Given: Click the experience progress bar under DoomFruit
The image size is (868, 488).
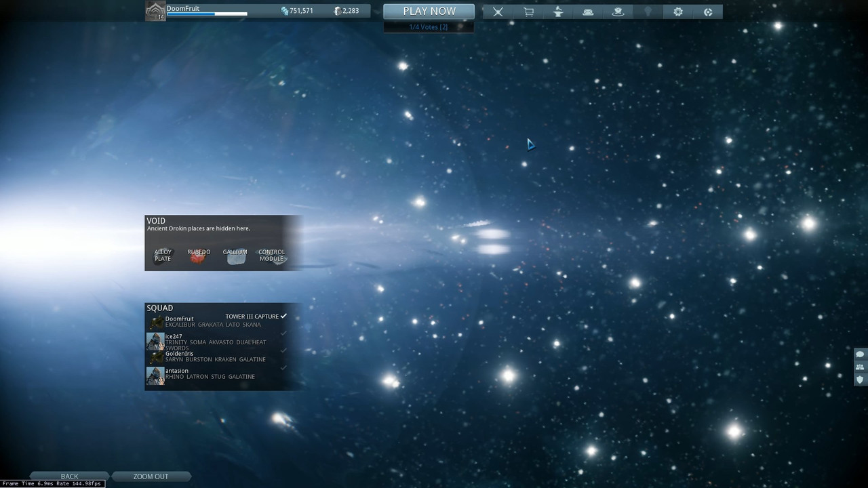Looking at the screenshot, I should click(208, 13).
